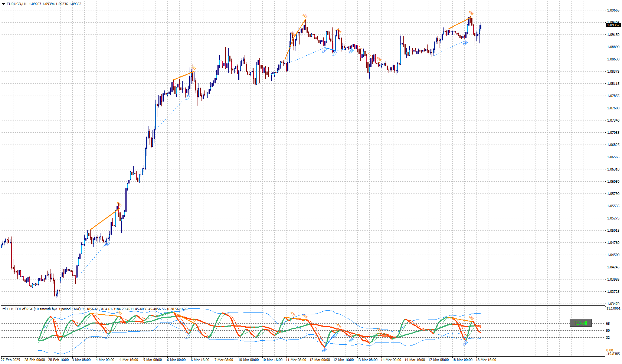Click the 1.09665 price scale label
The width and height of the screenshot is (622, 364).
(x=613, y=10)
